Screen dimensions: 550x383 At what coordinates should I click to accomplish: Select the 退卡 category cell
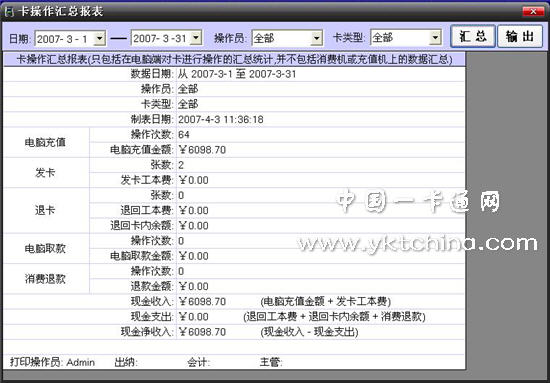[46, 210]
